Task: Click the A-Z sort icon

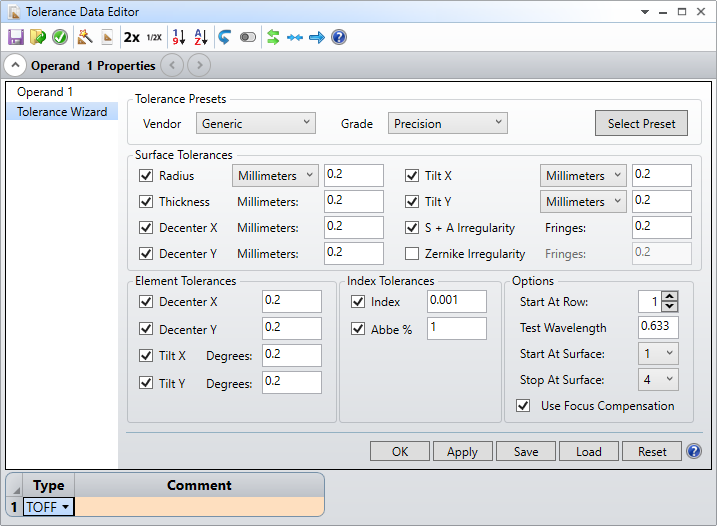Action: click(x=200, y=37)
